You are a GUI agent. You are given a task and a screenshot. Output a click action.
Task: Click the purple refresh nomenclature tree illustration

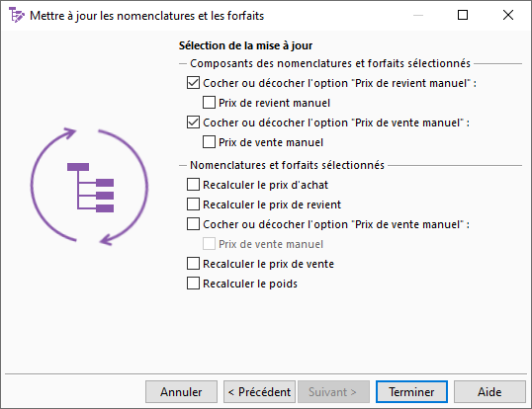tap(90, 187)
